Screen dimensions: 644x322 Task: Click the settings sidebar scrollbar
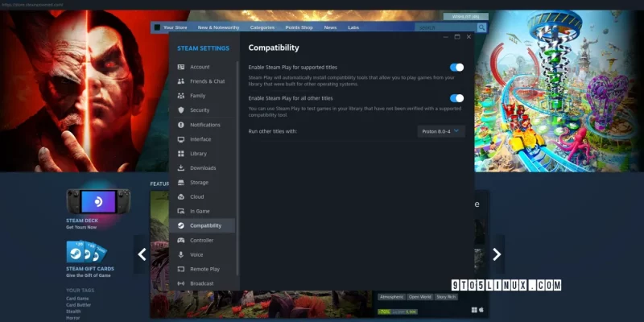click(x=237, y=168)
